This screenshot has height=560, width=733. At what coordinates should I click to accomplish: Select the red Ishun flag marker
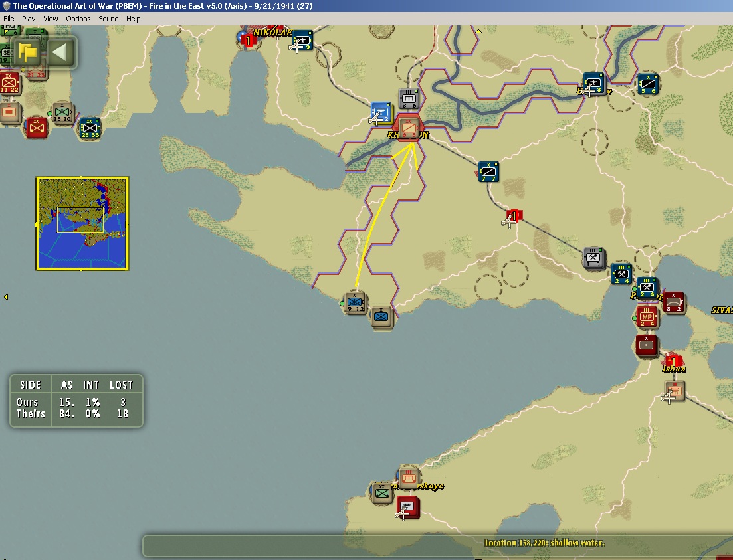pyautogui.click(x=673, y=361)
